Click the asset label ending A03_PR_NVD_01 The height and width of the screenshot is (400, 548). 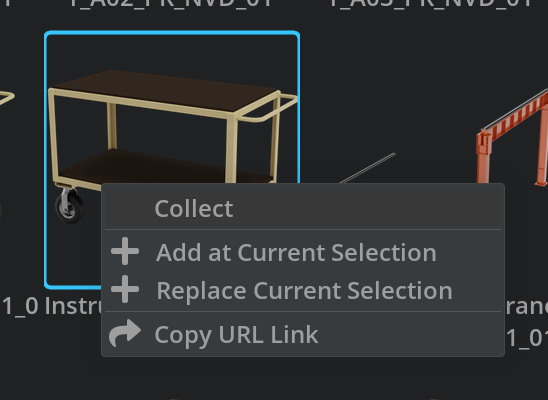point(431,3)
